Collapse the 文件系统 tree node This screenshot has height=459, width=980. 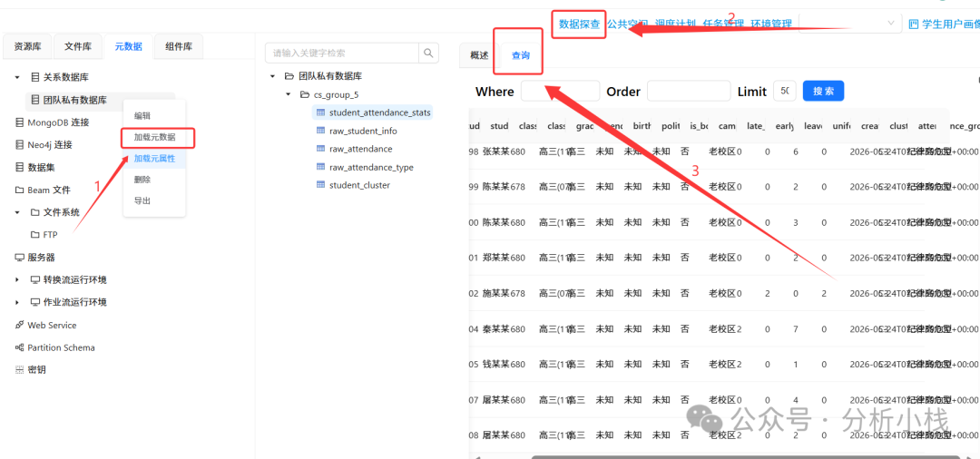(x=17, y=212)
